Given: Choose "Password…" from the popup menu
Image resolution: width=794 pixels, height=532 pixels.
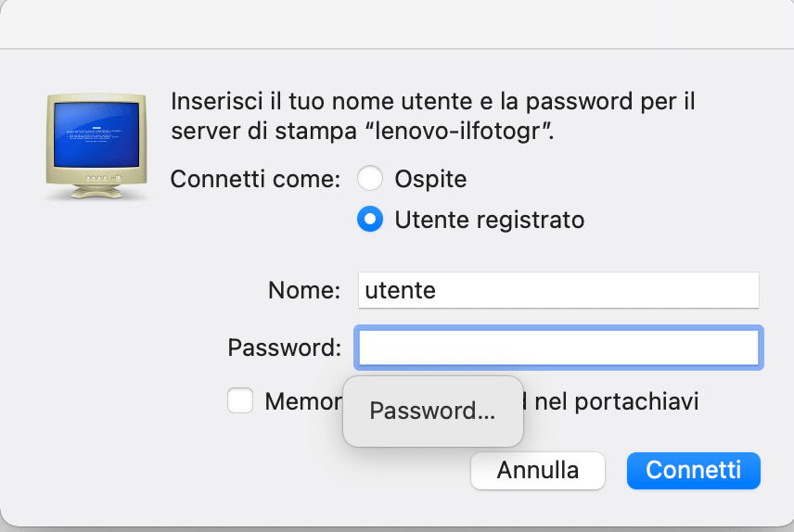Looking at the screenshot, I should tap(432, 411).
